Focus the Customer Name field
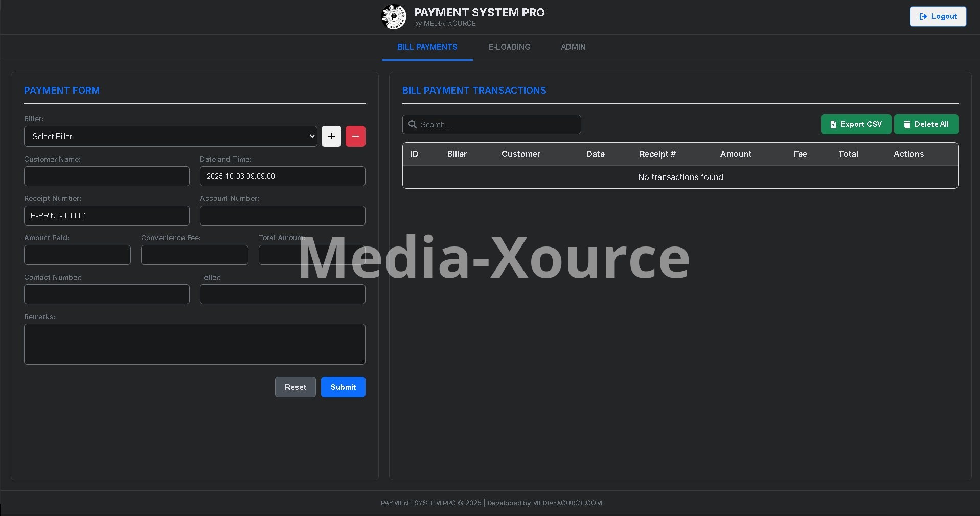Viewport: 980px width, 516px height. [107, 176]
